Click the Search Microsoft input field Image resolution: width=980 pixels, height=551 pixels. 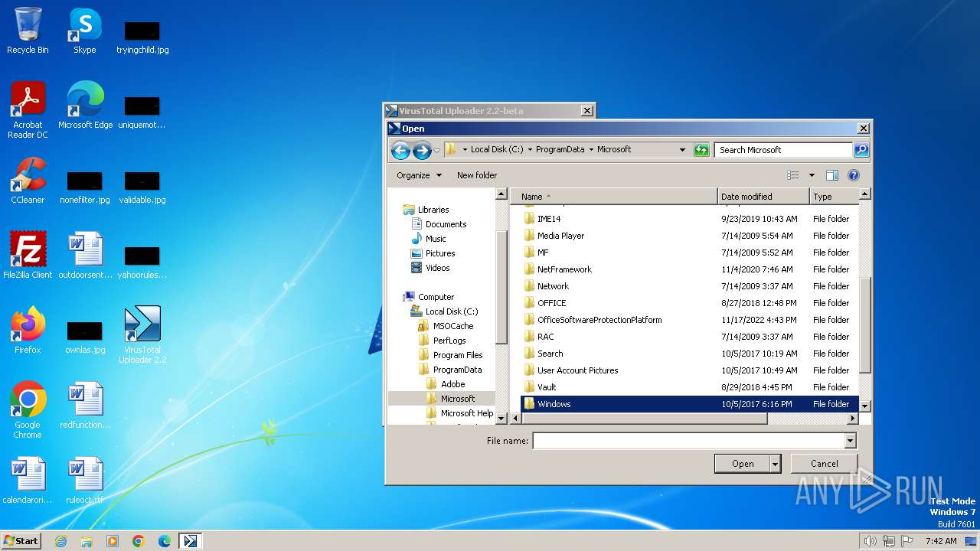pos(783,150)
